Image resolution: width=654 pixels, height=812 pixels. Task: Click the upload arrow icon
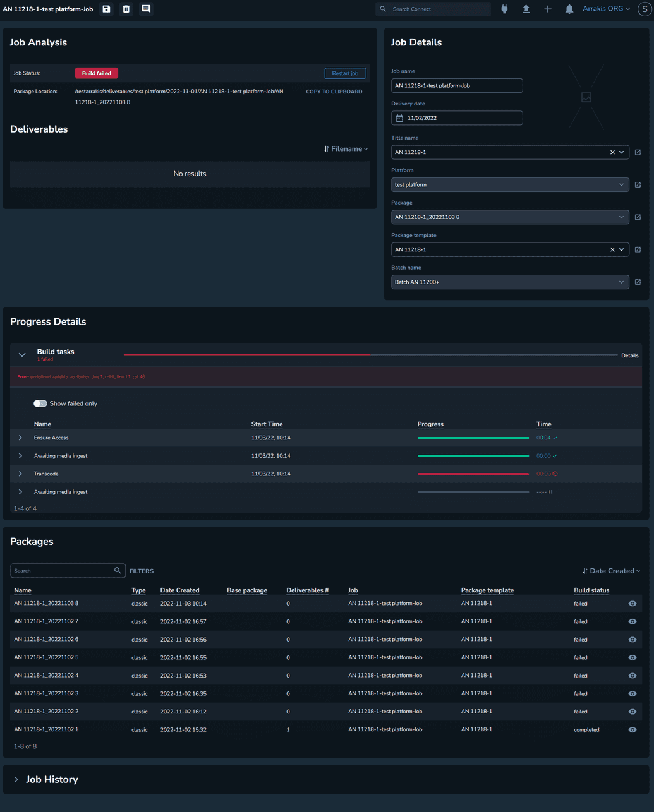pyautogui.click(x=526, y=9)
